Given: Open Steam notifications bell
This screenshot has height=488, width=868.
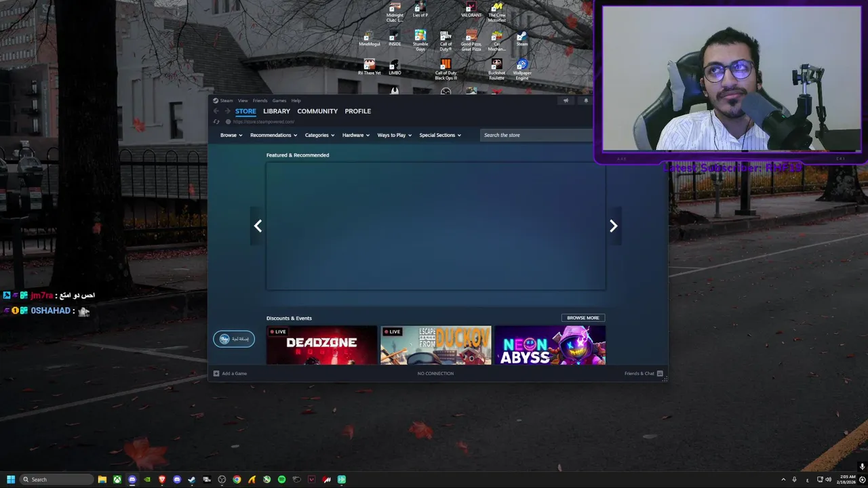Looking at the screenshot, I should pos(586,100).
